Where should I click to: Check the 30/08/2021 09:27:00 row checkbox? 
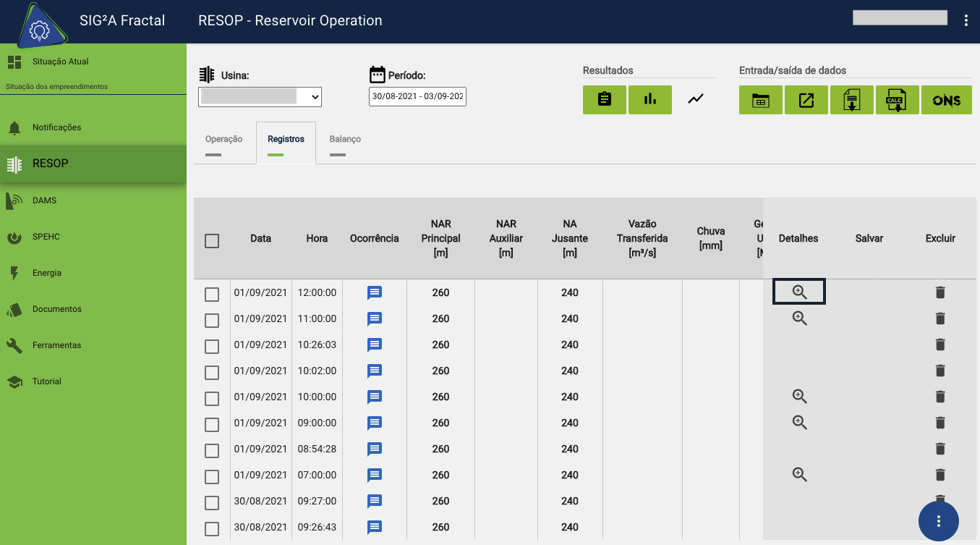212,502
